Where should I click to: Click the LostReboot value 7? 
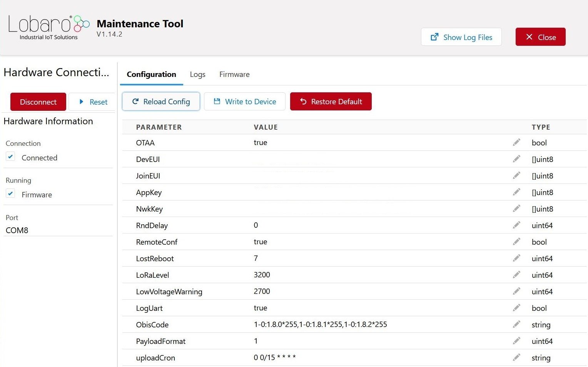pos(256,258)
